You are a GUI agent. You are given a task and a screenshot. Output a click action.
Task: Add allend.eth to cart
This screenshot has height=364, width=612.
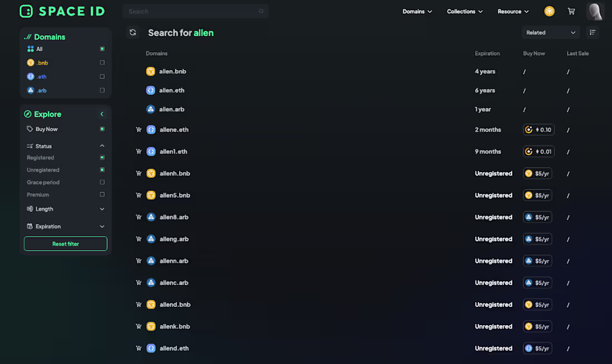(x=139, y=348)
